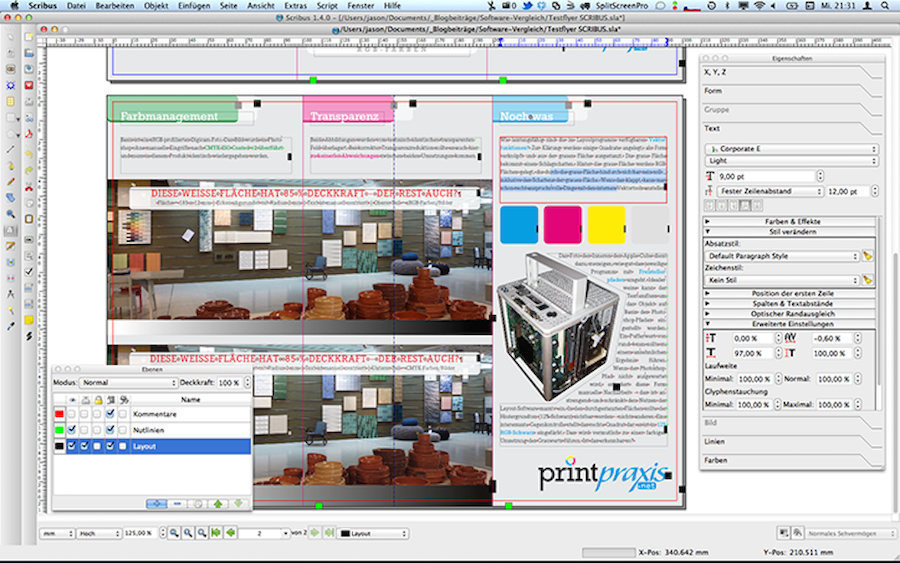Screen dimensions: 900x563
Task: Open the Einfügen menu
Action: (194, 6)
